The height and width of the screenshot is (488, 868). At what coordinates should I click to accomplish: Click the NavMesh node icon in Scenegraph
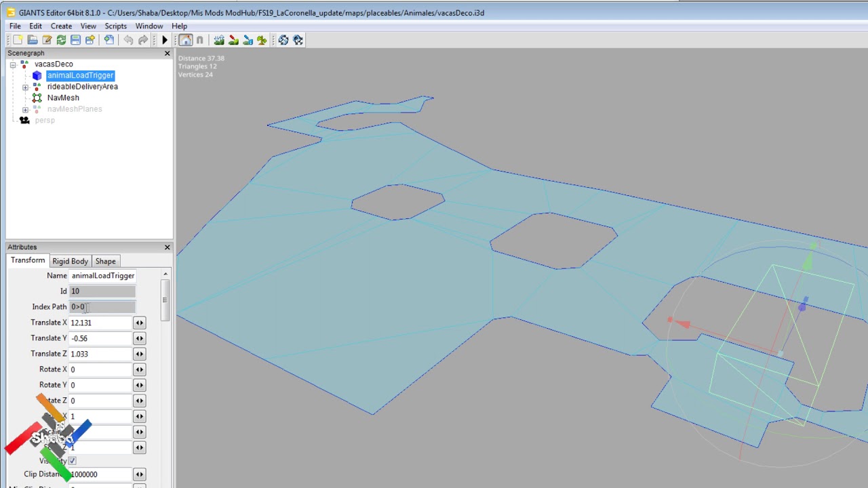tap(37, 98)
